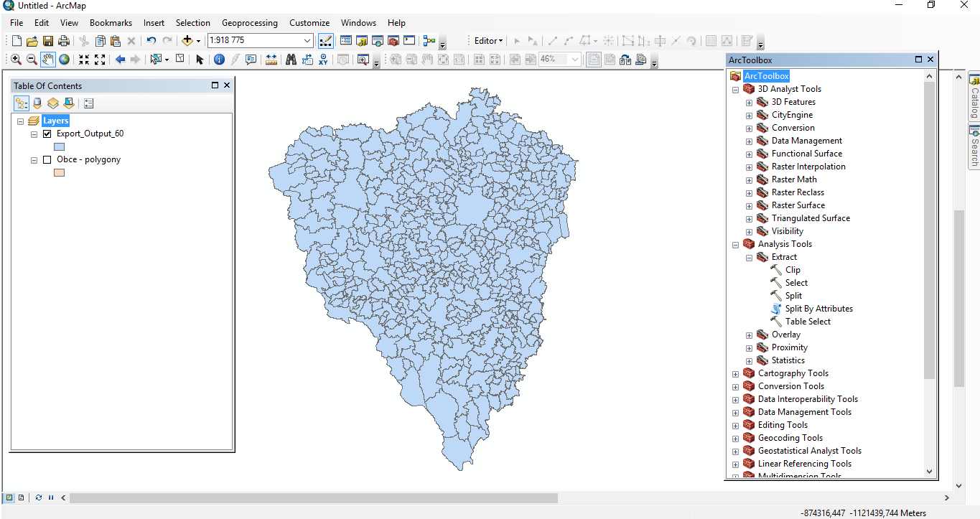
Task: Switch to Layout View button
Action: tap(21, 497)
